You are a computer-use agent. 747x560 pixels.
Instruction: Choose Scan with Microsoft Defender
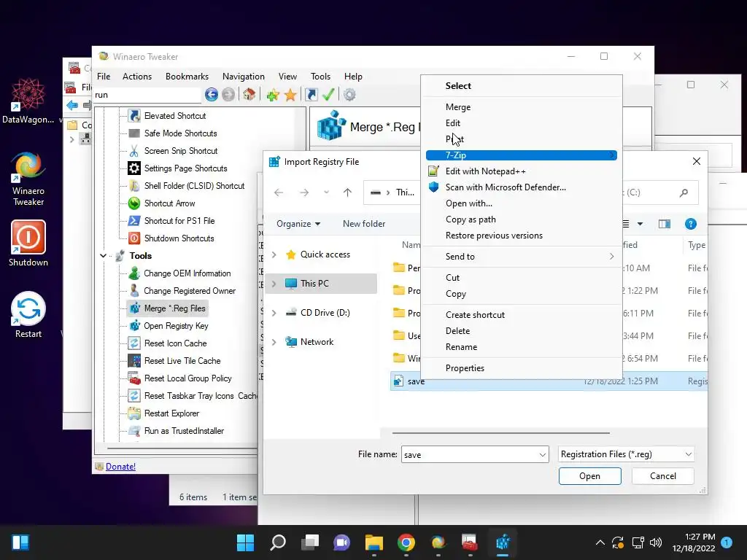point(522,187)
